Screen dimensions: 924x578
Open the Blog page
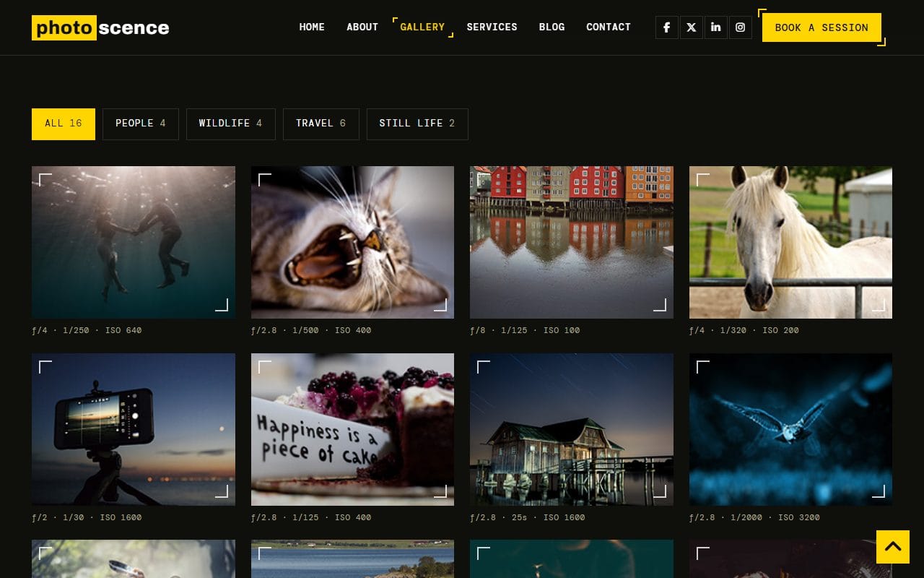(x=552, y=27)
